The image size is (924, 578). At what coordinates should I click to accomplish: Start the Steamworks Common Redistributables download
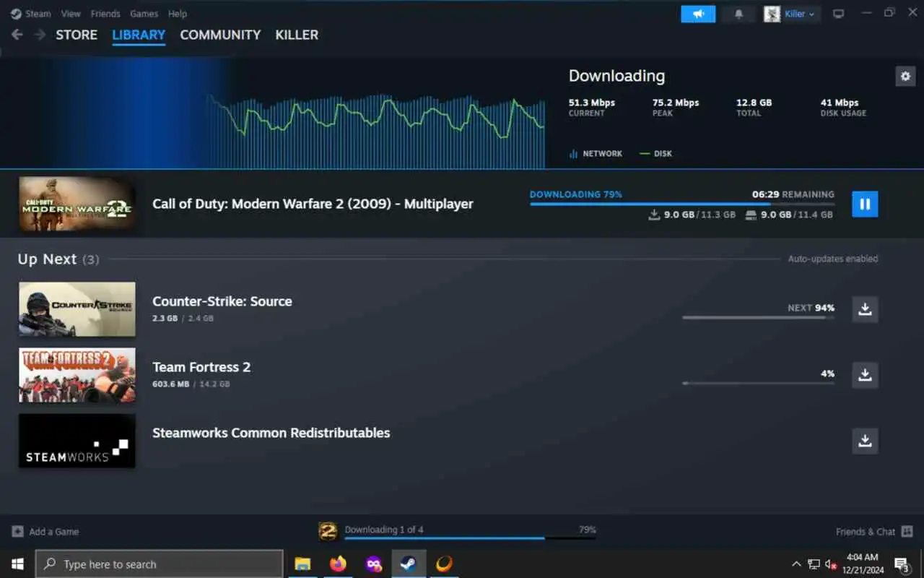(865, 441)
